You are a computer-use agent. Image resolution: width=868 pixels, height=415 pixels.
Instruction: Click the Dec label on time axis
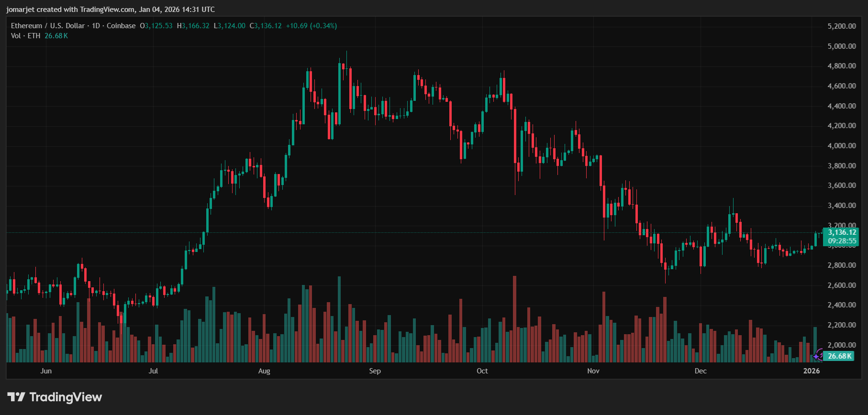click(701, 371)
